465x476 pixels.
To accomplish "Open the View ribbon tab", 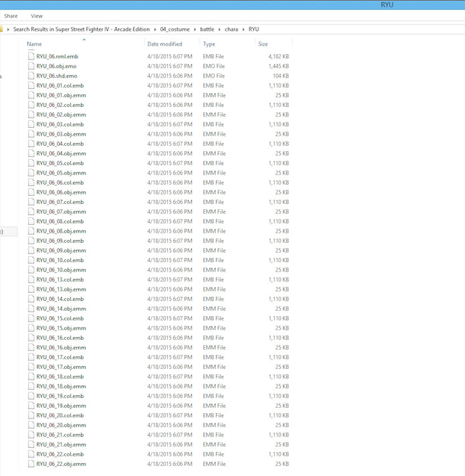I will coord(37,16).
